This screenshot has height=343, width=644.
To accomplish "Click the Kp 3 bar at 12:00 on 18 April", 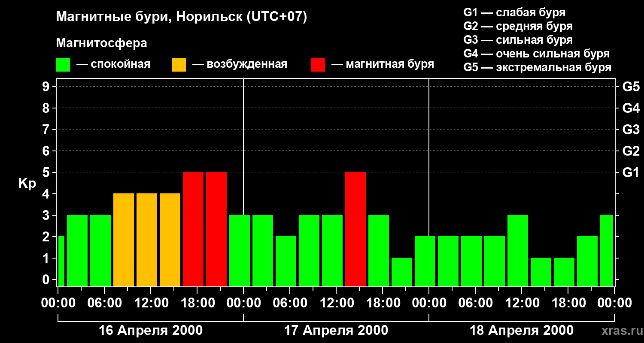I will click(x=518, y=250).
